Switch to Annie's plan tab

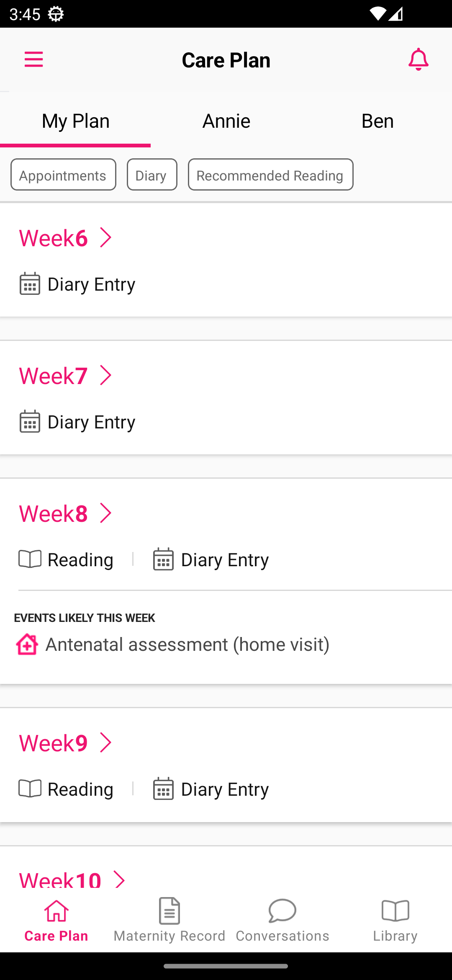(x=226, y=120)
